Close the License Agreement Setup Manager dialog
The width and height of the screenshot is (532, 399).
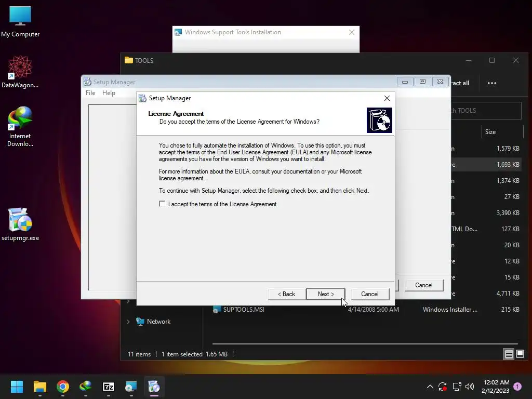click(x=387, y=98)
